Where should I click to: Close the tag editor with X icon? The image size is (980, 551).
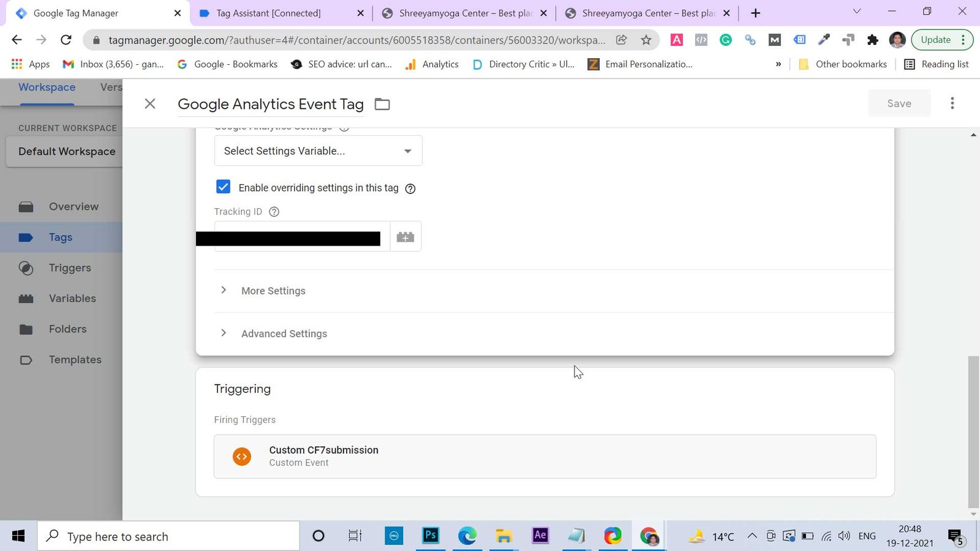pyautogui.click(x=150, y=103)
